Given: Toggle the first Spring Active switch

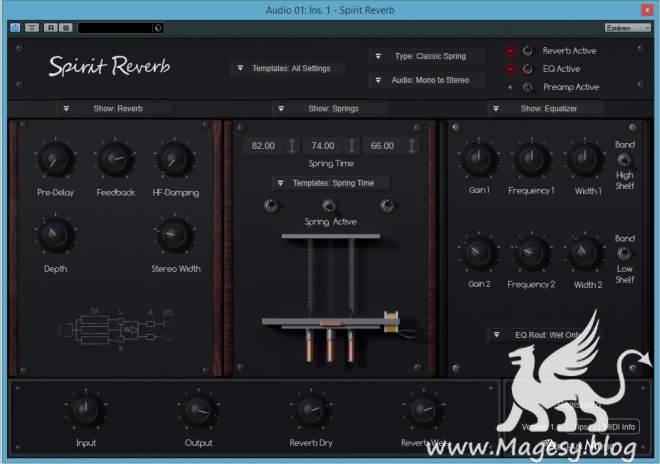Looking at the screenshot, I should [271, 205].
